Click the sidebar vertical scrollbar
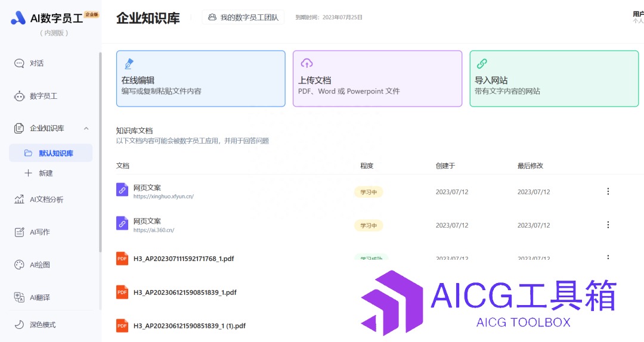The width and height of the screenshot is (644, 342). (100, 152)
